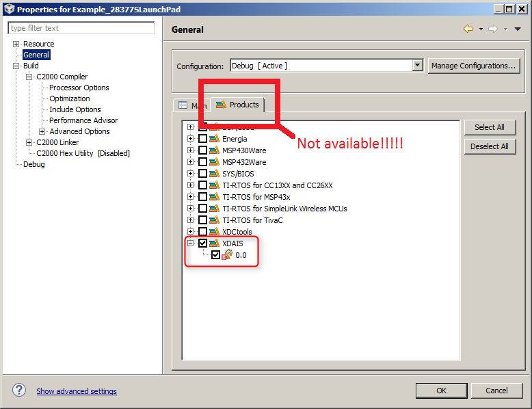Click the Properties window title icon
The image size is (532, 409).
click(9, 9)
